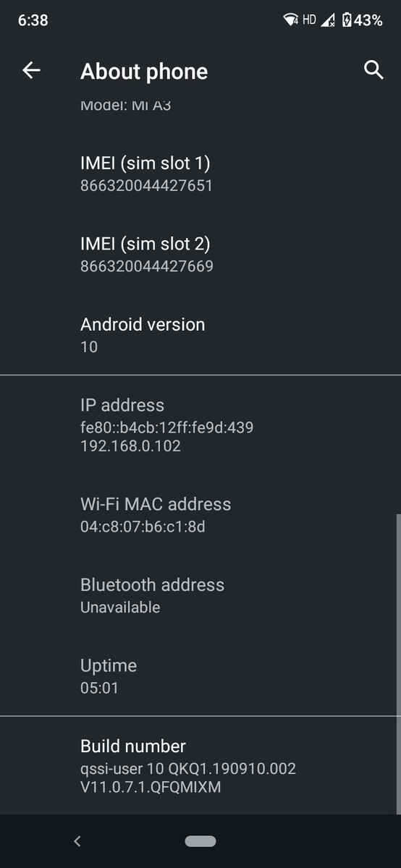Screen dimensions: 401x868
Task: Select the Bluetooth address row
Action: [x=200, y=595]
